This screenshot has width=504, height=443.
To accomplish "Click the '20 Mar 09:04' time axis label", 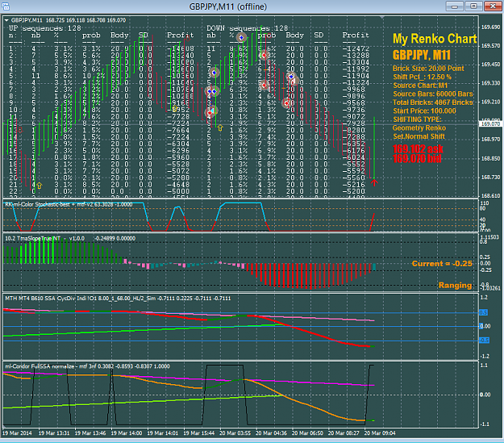I will click(x=380, y=433).
